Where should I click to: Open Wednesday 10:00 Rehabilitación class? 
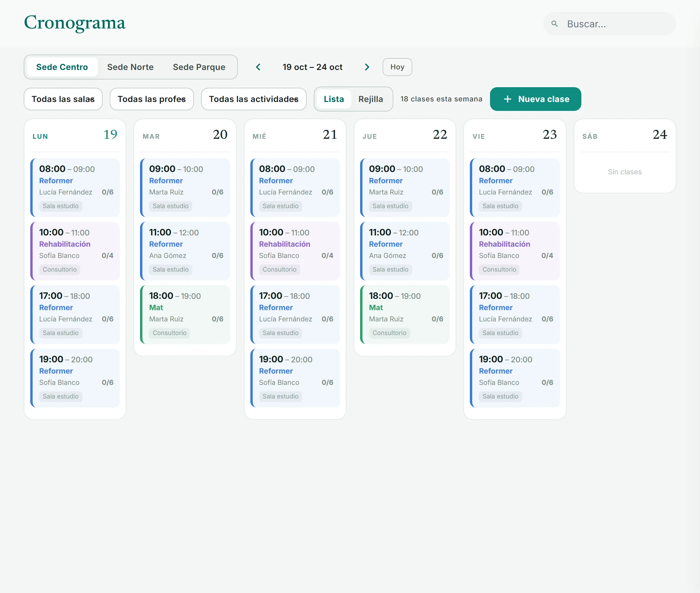click(x=295, y=251)
